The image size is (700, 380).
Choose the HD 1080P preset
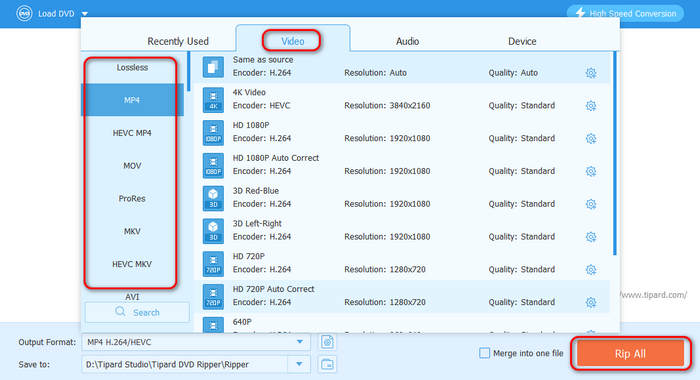click(402, 133)
